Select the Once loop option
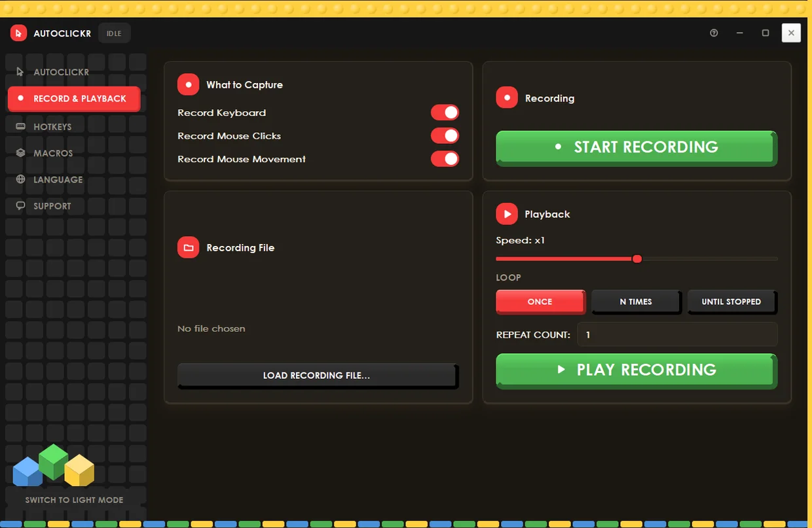 540,302
